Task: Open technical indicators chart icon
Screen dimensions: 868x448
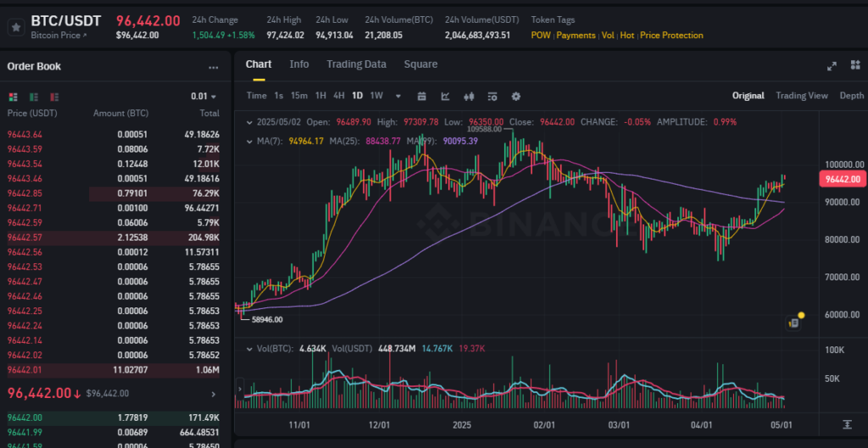Action: click(x=445, y=96)
